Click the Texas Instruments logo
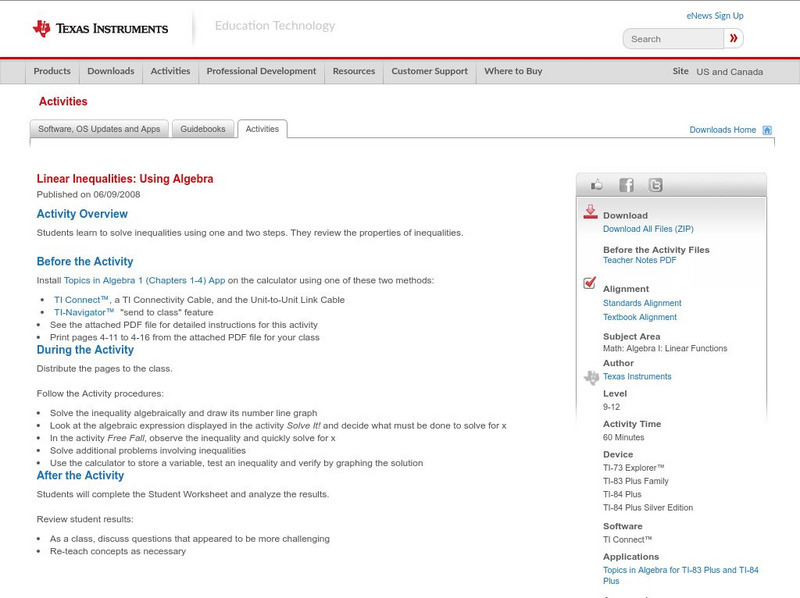This screenshot has height=598, width=800. (100, 29)
